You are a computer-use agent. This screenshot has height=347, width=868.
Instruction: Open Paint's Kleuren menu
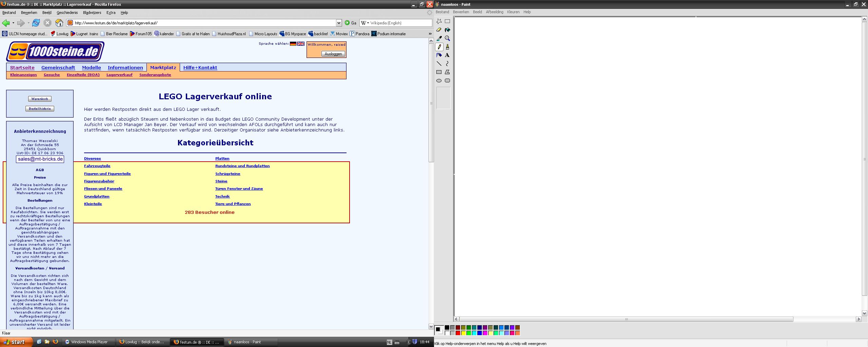[513, 12]
